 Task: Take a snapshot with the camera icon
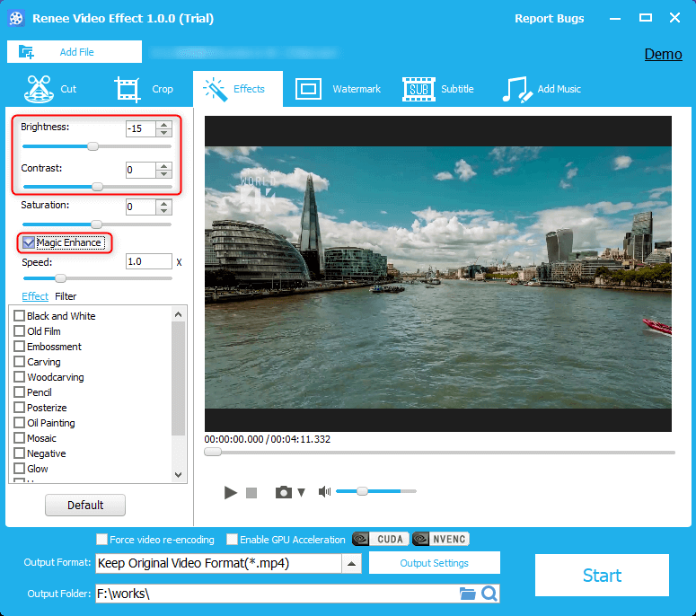coord(284,492)
